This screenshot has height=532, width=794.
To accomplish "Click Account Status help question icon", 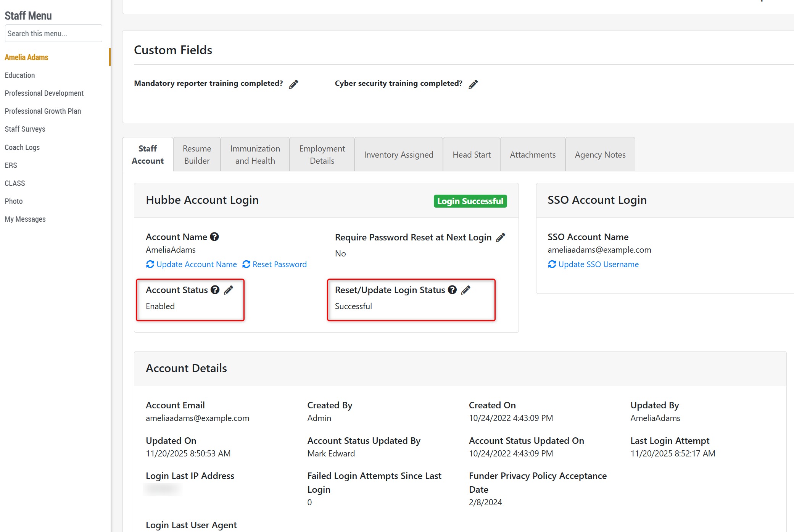I will [215, 290].
